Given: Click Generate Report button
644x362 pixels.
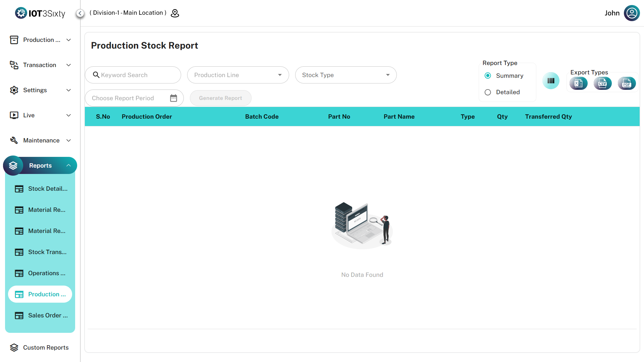Looking at the screenshot, I should pyautogui.click(x=220, y=98).
